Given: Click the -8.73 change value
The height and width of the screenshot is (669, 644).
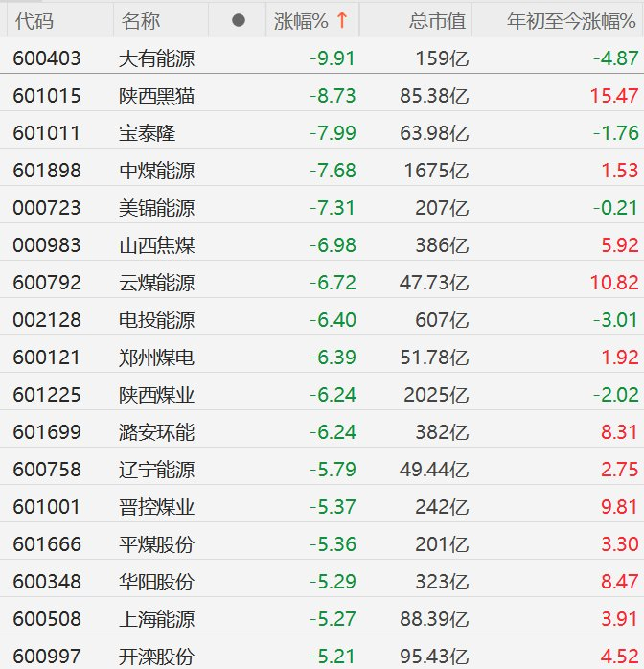Looking at the screenshot, I should 333,96.
